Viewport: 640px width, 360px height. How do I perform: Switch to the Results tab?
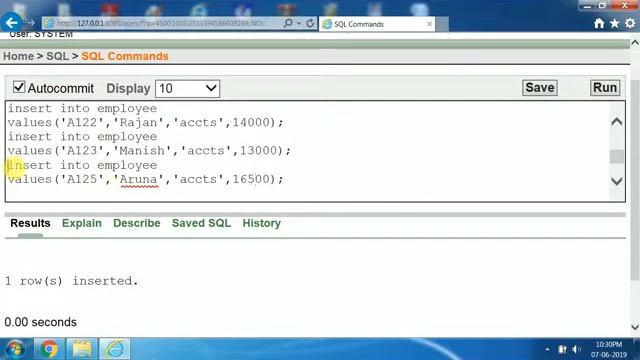click(x=30, y=223)
